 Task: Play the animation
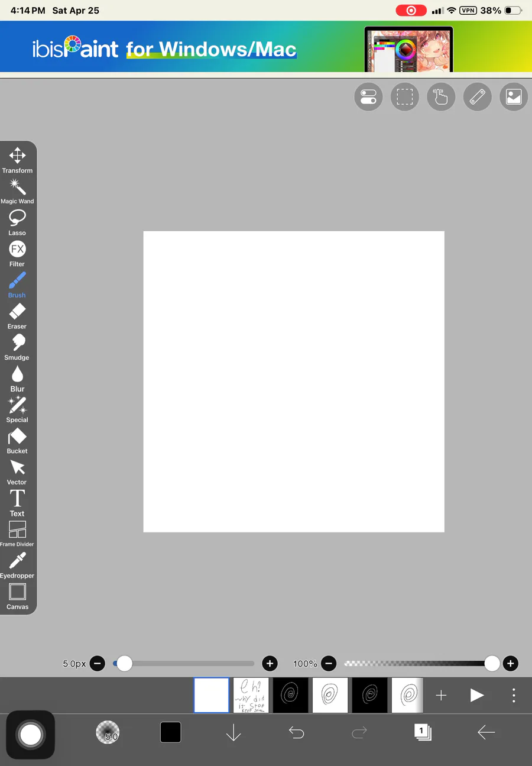point(477,695)
